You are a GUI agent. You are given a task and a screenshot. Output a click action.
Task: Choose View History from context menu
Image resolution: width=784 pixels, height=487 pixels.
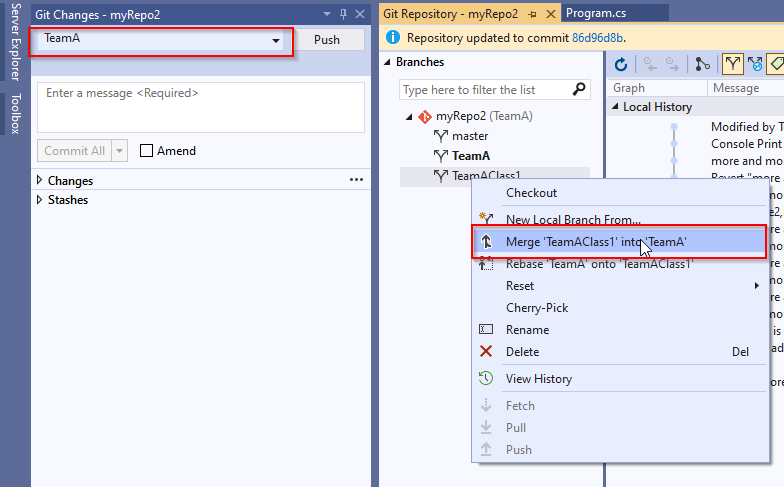(x=620, y=378)
